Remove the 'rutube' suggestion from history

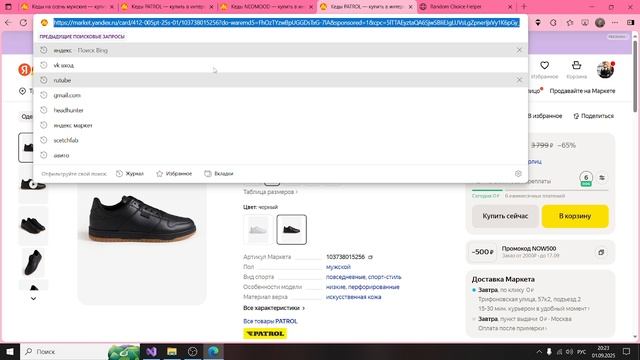[519, 80]
